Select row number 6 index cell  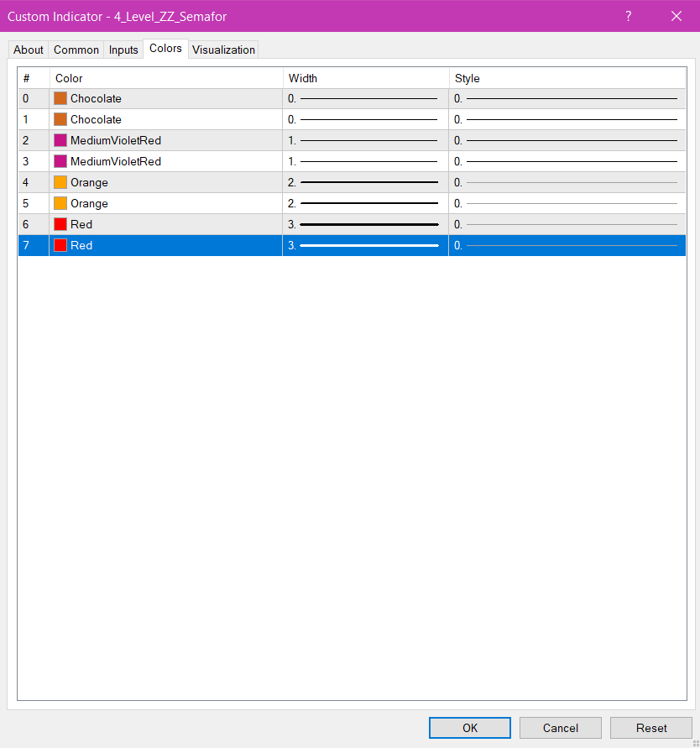(34, 224)
